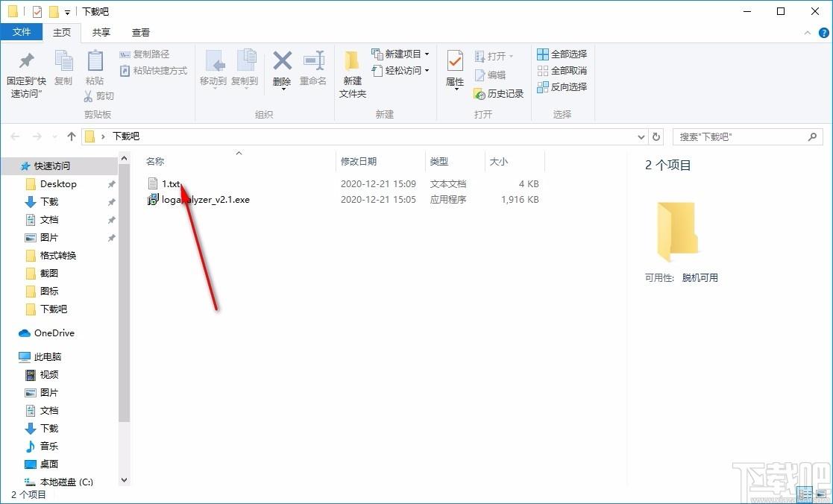The image size is (833, 504).
Task: Create a New folder
Action: tap(353, 75)
